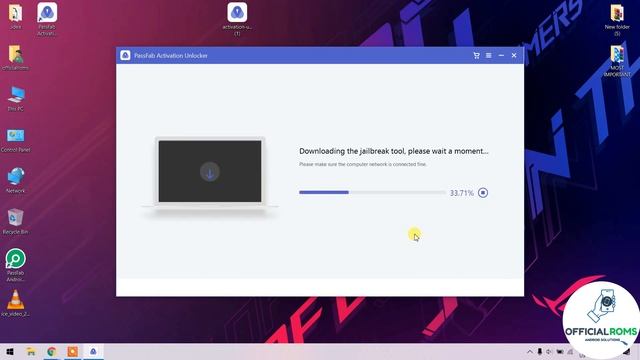Image resolution: width=640 pixels, height=360 pixels.
Task: Click the download arrow on laptop illustration
Action: [210, 172]
